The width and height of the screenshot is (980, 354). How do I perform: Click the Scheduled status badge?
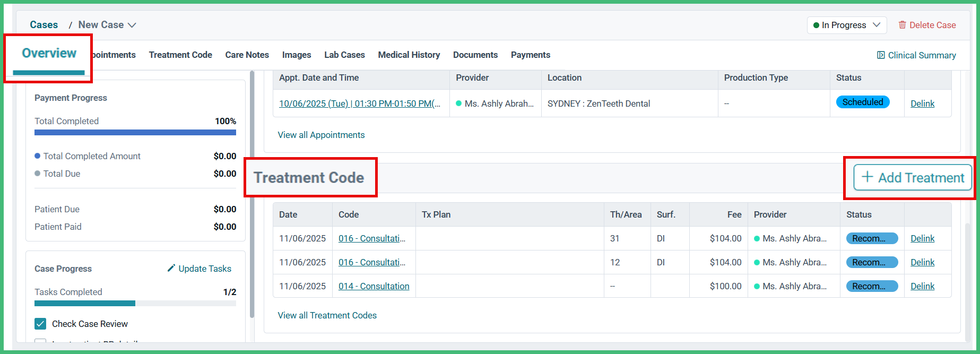[x=863, y=102]
